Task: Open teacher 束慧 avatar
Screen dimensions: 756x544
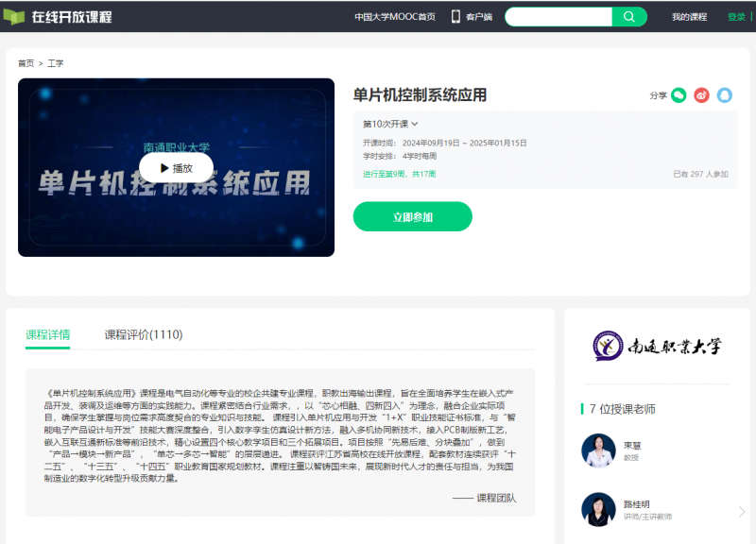Action: pos(598,450)
